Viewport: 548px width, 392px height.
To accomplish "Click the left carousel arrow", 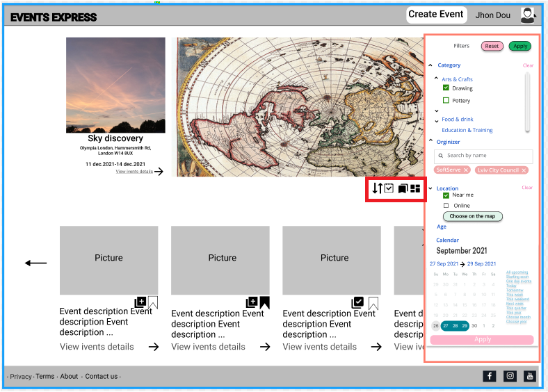I will pos(36,263).
